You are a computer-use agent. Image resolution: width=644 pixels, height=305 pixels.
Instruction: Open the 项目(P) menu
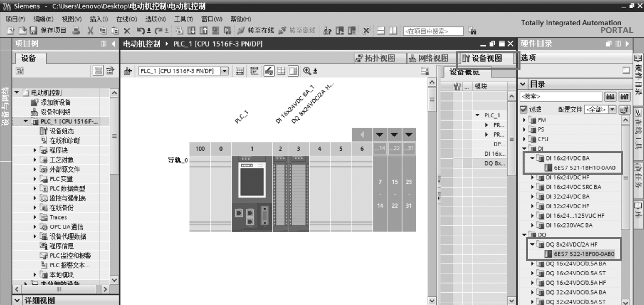15,19
